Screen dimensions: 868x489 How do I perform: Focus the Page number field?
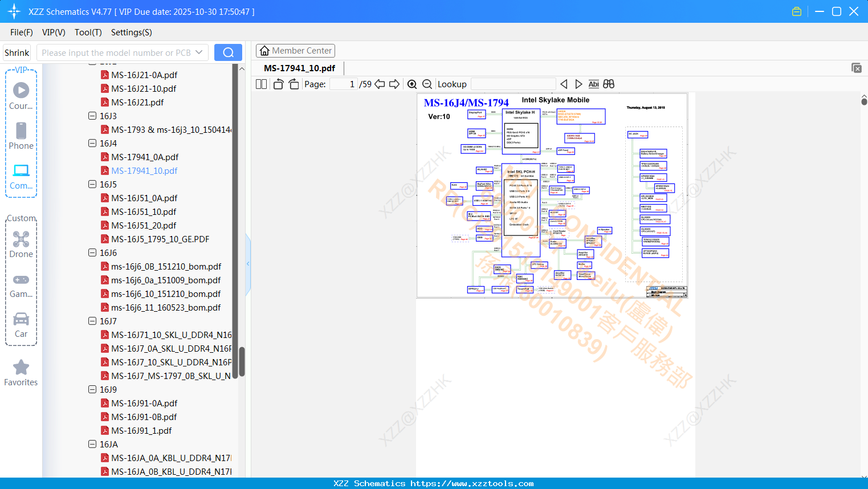[x=343, y=84]
